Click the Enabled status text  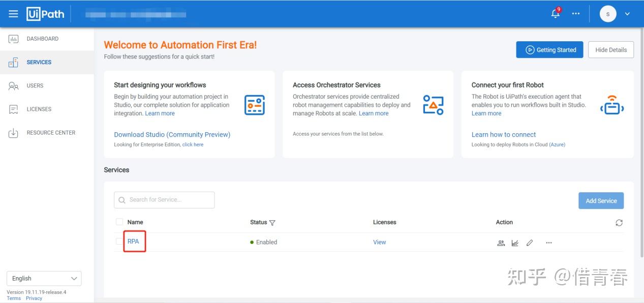click(266, 242)
